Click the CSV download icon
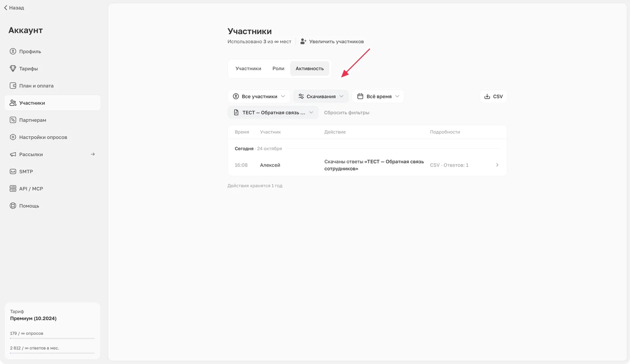Screen dimensions: 630x364 [x=487, y=96]
